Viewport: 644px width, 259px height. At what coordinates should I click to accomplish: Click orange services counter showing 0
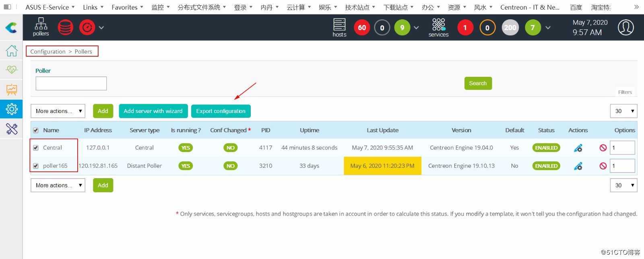pyautogui.click(x=487, y=27)
